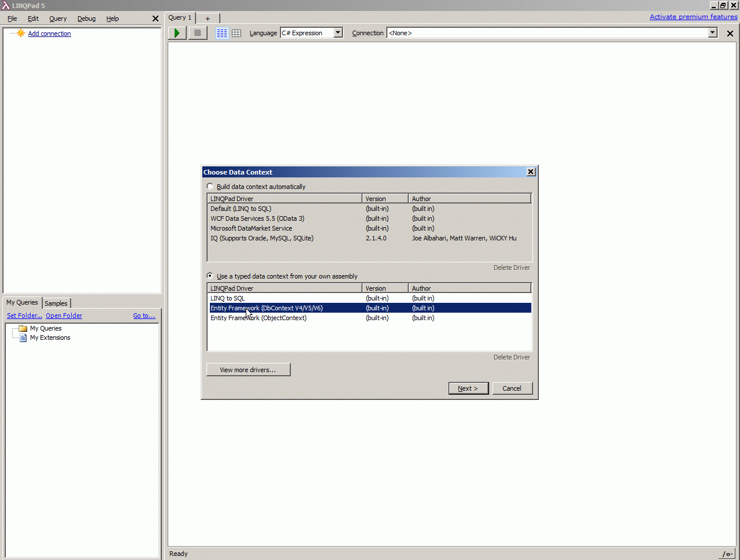Click the Joe Albahari author cell
Viewport: 740px width, 560px height.
(464, 238)
